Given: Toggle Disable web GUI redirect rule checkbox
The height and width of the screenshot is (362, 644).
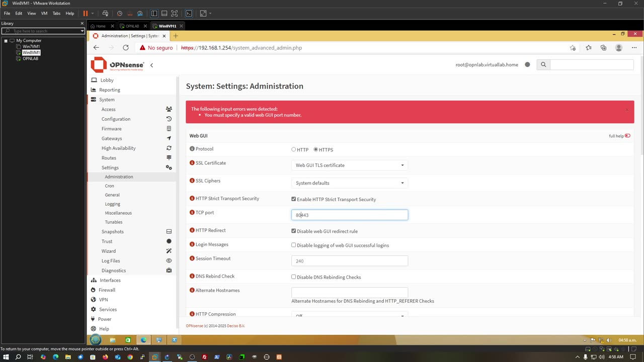Looking at the screenshot, I should point(294,231).
